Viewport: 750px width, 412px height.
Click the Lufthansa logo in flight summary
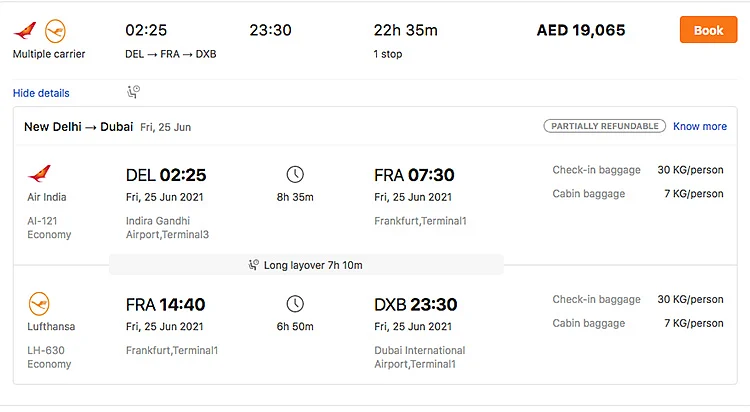point(55,31)
